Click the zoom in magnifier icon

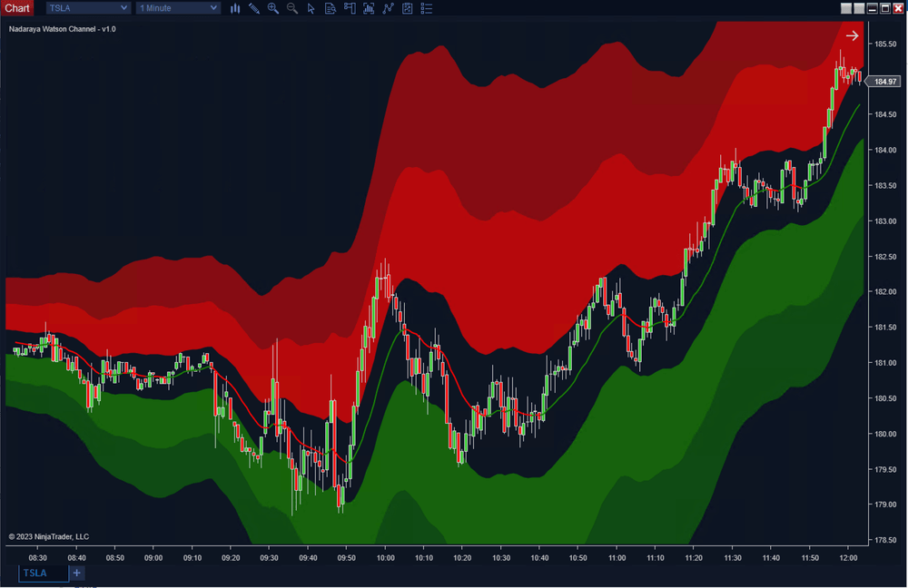pos(272,8)
